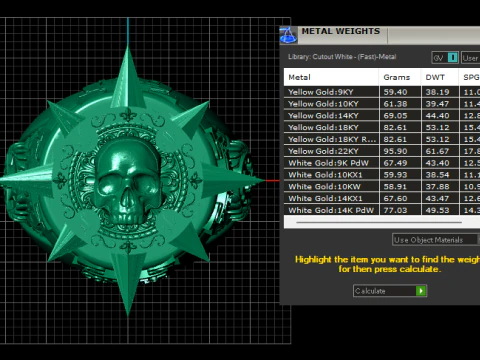Viewport: 480px width, 360px height.
Task: Click the SPG column header
Action: 470,77
